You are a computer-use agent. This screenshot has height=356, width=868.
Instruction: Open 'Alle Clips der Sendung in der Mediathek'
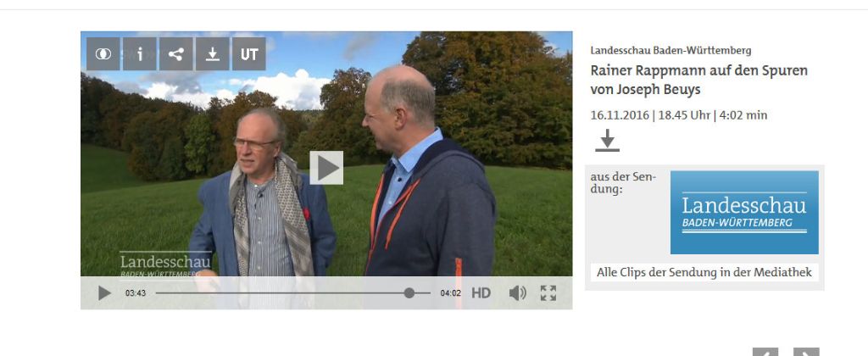point(704,272)
